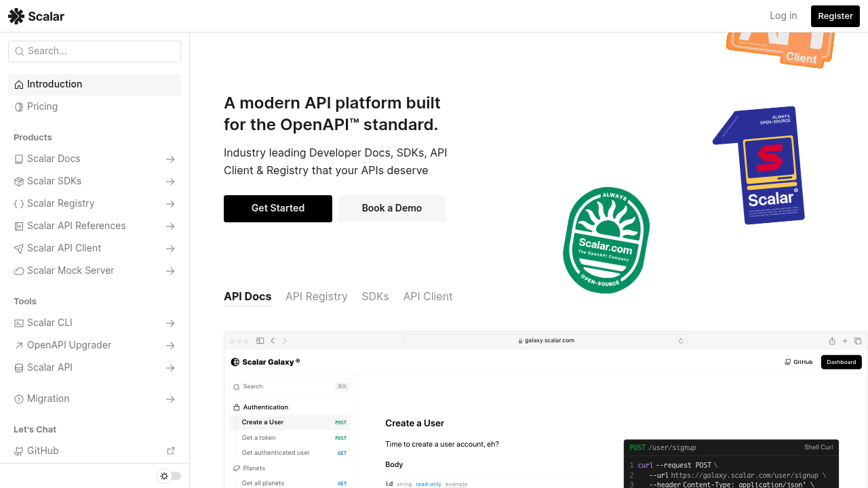
Task: Click the sidebar toggle icon in the embedded browser
Action: [x=260, y=341]
